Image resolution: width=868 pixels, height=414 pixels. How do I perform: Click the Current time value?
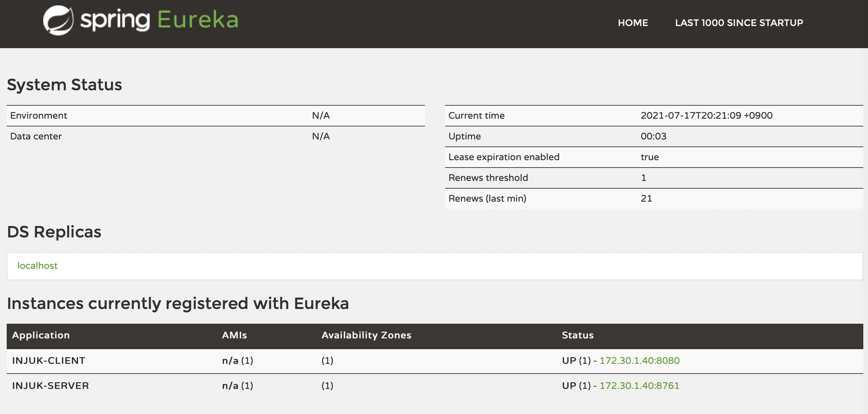point(706,115)
